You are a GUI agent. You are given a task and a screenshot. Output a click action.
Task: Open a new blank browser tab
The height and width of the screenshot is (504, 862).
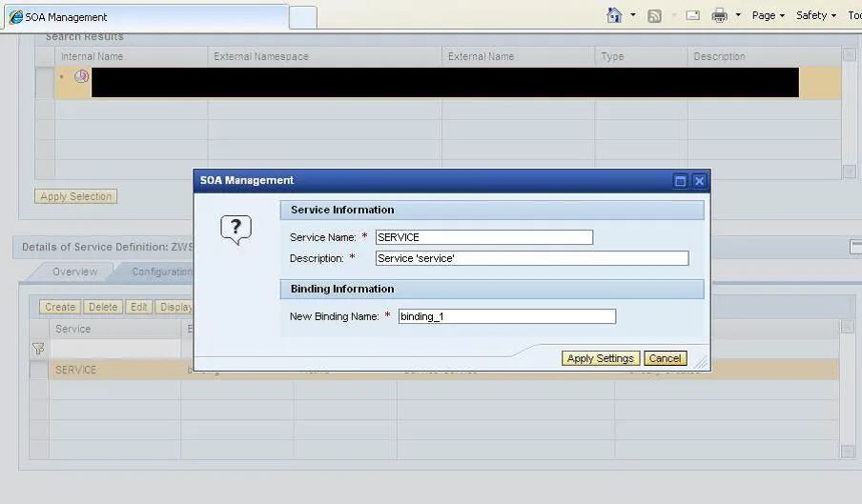tap(303, 17)
